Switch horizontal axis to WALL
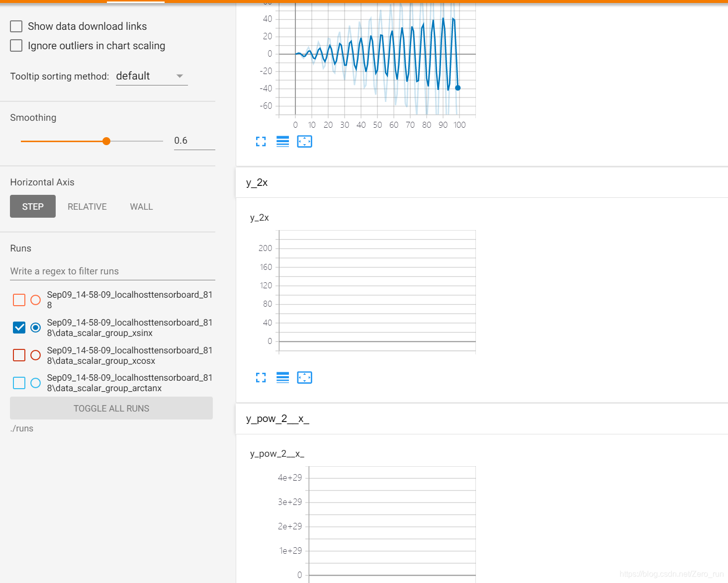 142,206
